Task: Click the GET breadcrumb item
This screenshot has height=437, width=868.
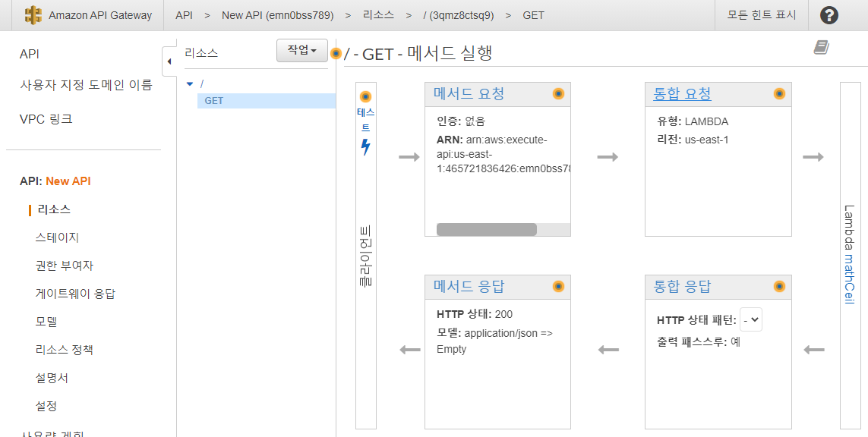Action: [x=534, y=15]
